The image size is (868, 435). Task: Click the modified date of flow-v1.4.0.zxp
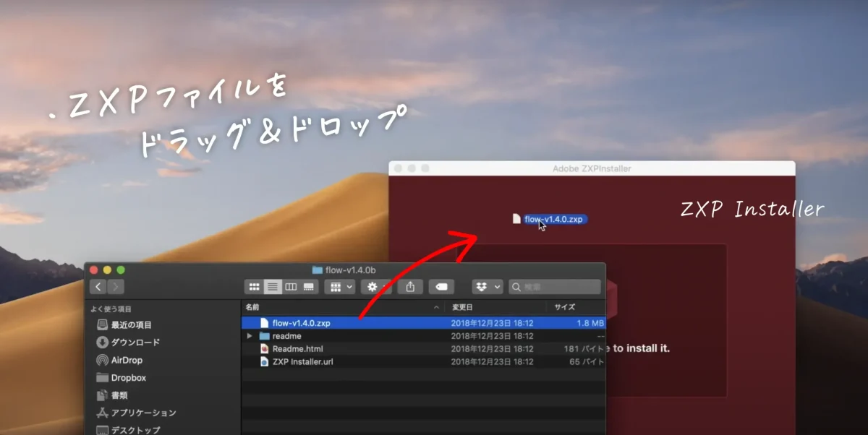tap(493, 323)
